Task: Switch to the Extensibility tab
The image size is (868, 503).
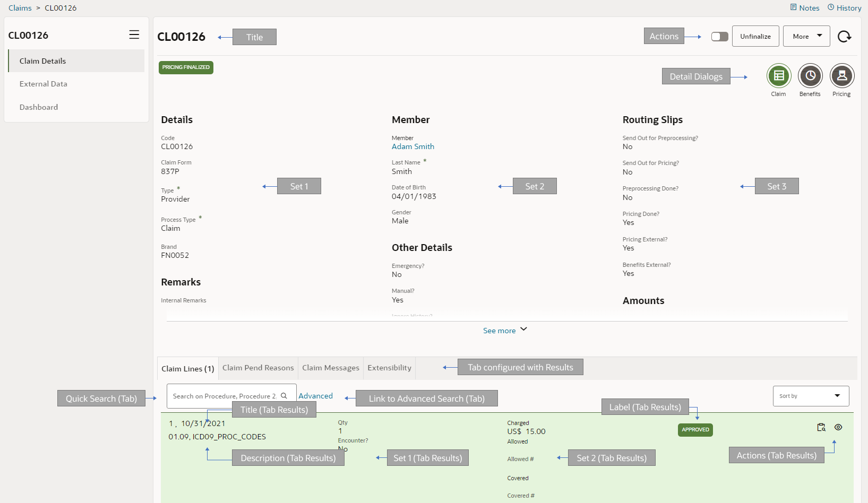Action: click(389, 368)
